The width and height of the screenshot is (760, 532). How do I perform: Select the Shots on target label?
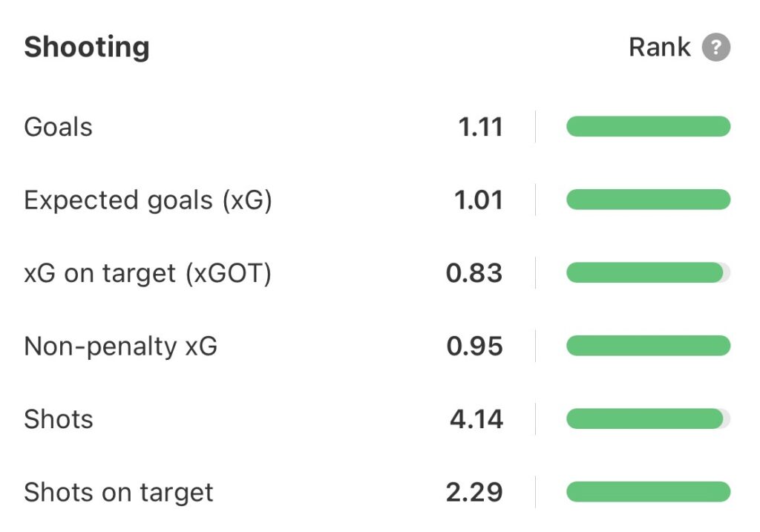[x=119, y=492]
